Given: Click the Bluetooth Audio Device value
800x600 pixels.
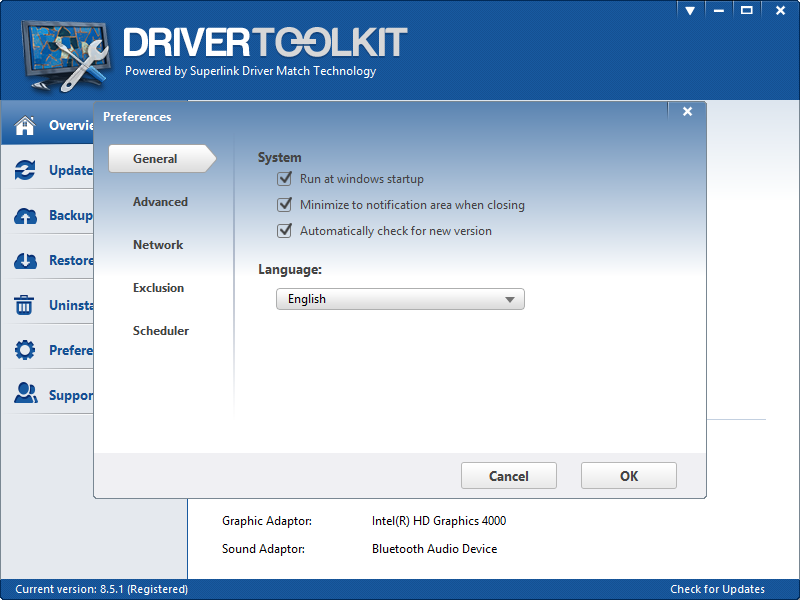Looking at the screenshot, I should click(x=434, y=548).
